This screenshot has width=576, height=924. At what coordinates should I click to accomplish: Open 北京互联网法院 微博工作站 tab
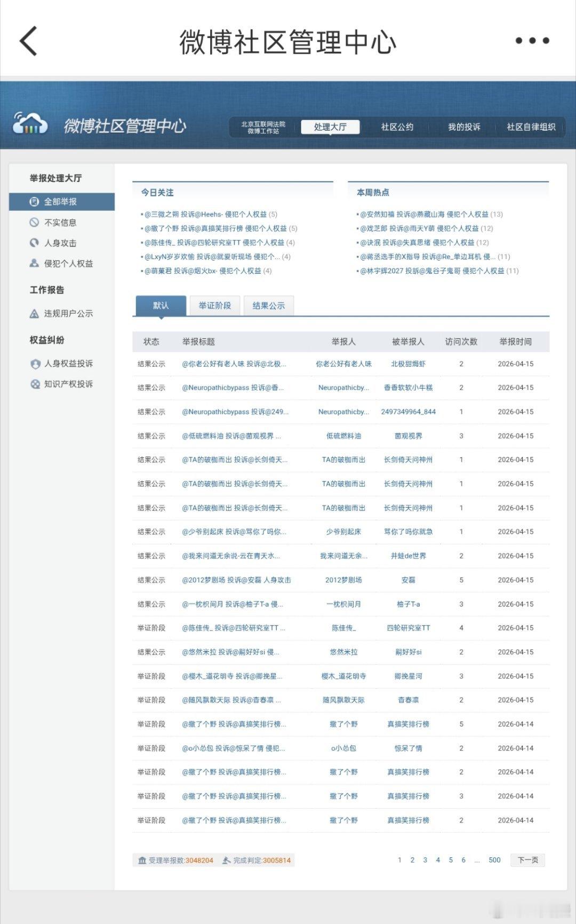(263, 127)
